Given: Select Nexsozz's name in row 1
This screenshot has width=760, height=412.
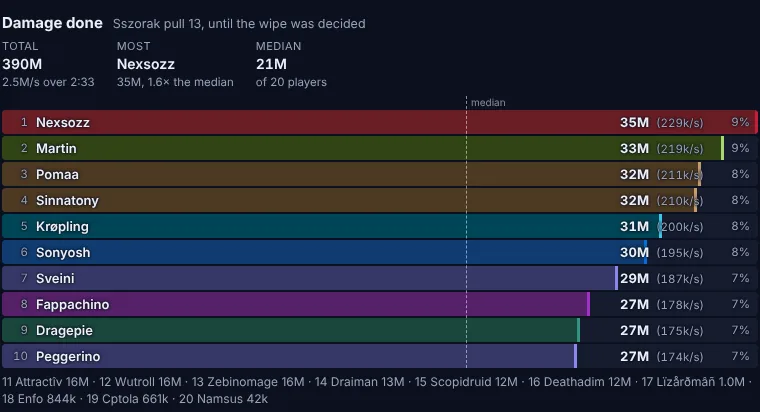Looking at the screenshot, I should [x=63, y=122].
